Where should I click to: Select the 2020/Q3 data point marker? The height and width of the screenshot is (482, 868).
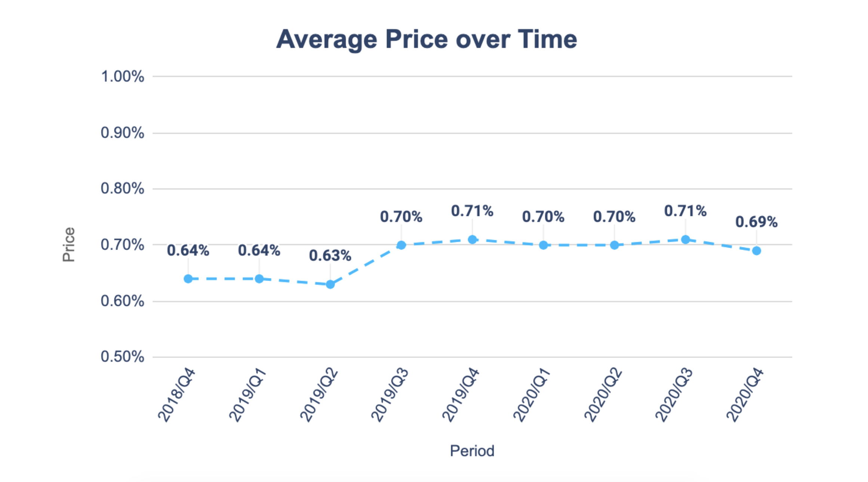click(685, 240)
